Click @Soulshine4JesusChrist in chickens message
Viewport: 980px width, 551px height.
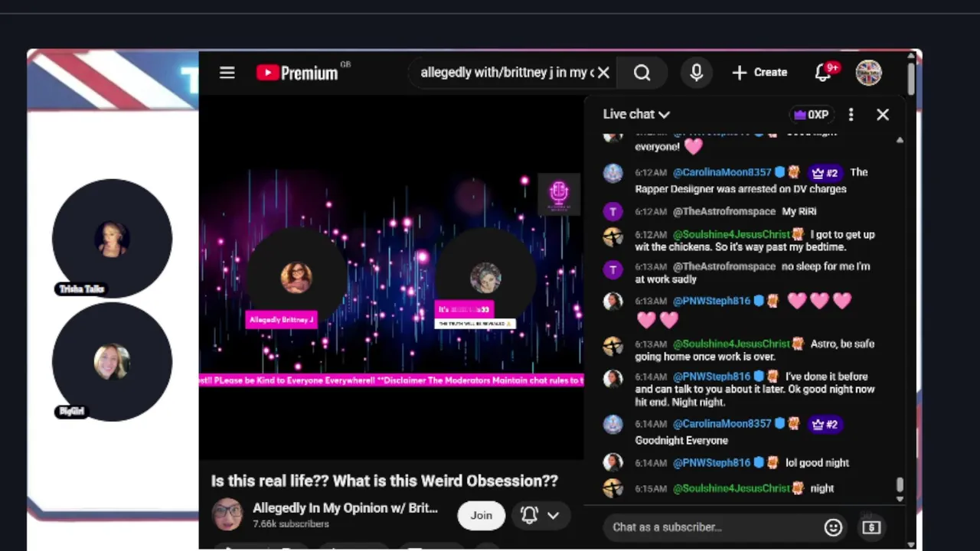click(731, 235)
